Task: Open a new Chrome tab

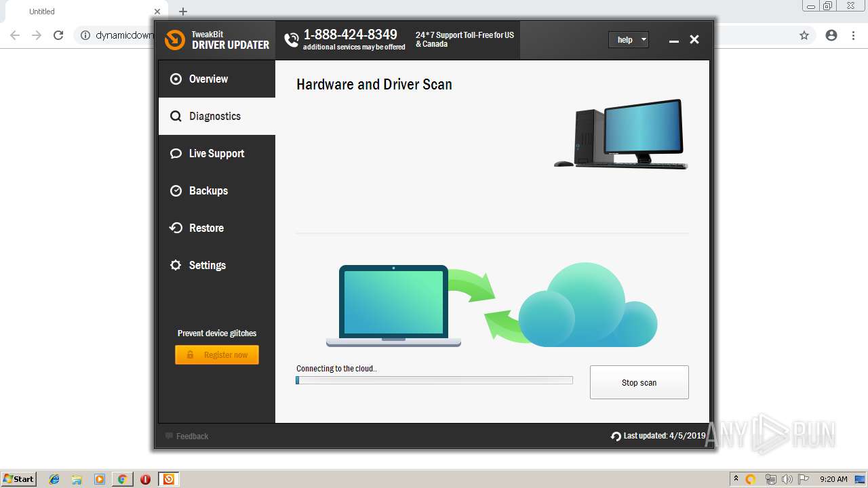Action: [183, 12]
